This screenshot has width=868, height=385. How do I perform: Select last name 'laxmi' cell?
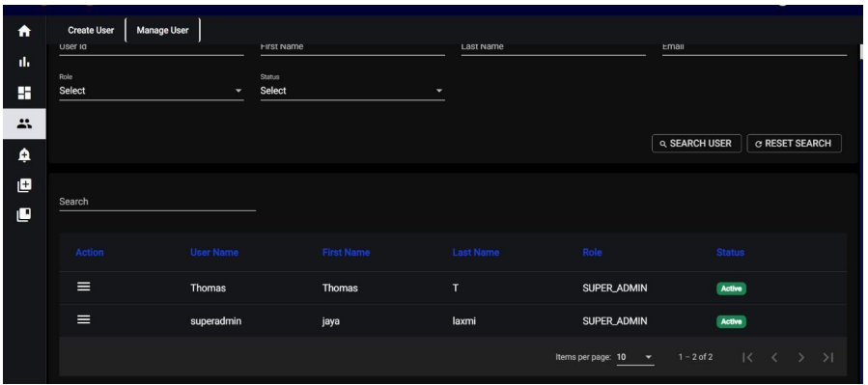click(463, 320)
